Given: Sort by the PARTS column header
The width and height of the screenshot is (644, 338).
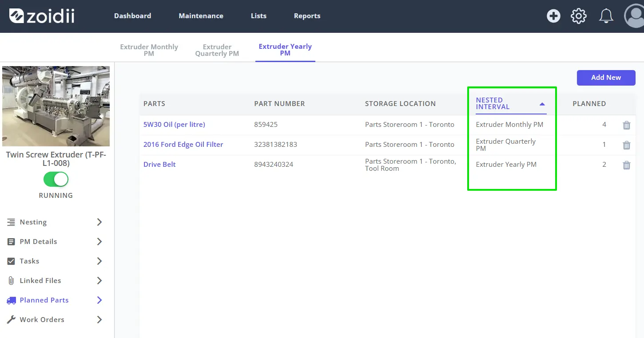Looking at the screenshot, I should click(154, 104).
